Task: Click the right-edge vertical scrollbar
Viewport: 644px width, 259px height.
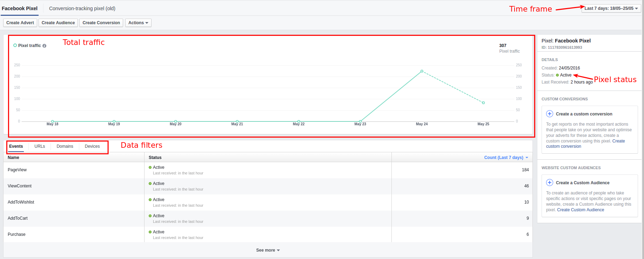Action: [643, 129]
